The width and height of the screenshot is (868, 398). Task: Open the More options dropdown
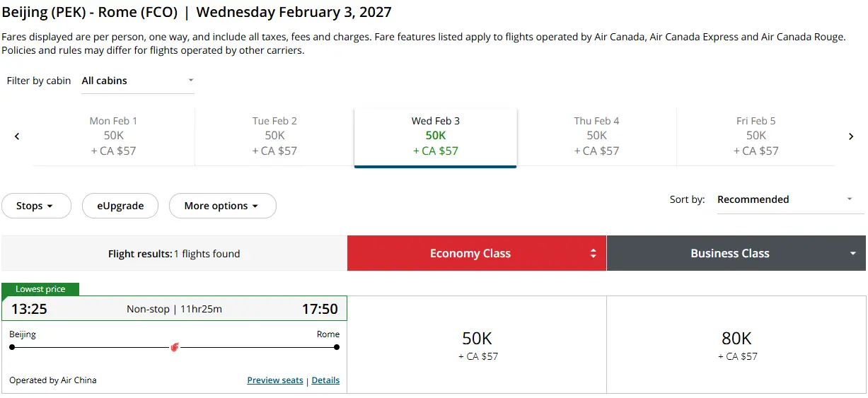pyautogui.click(x=222, y=206)
